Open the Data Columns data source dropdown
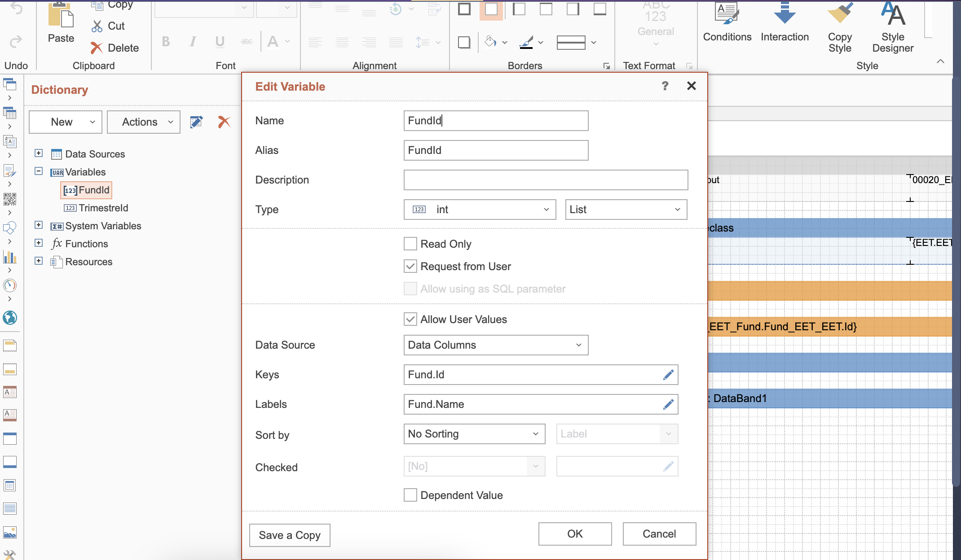This screenshot has width=961, height=560. pos(496,345)
